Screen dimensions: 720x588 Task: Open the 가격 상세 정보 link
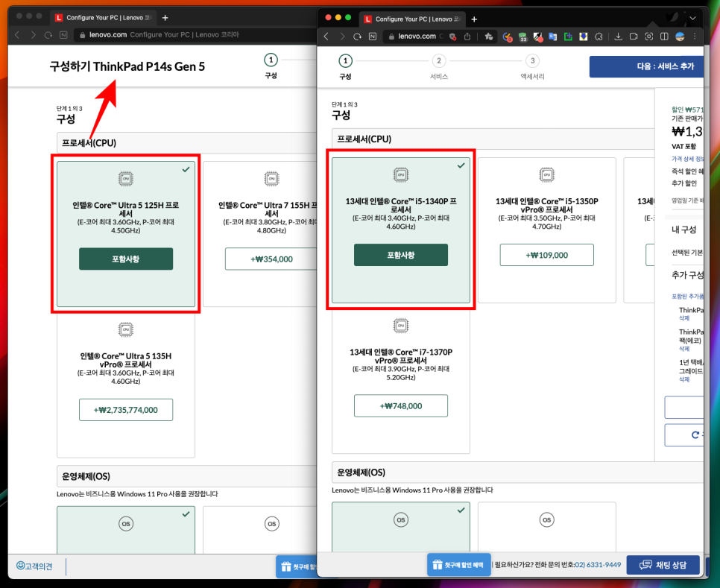coord(687,159)
